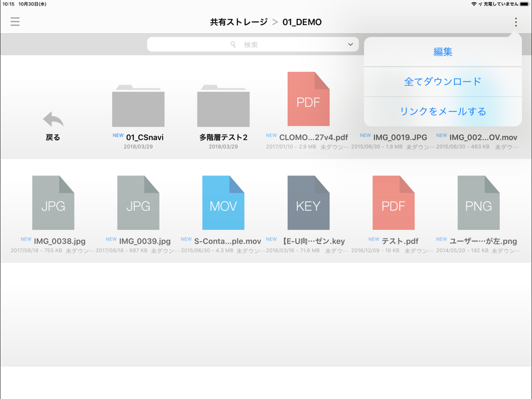Open the S-Conta...ple.mov MOV icon
532x399 pixels.
click(x=223, y=203)
